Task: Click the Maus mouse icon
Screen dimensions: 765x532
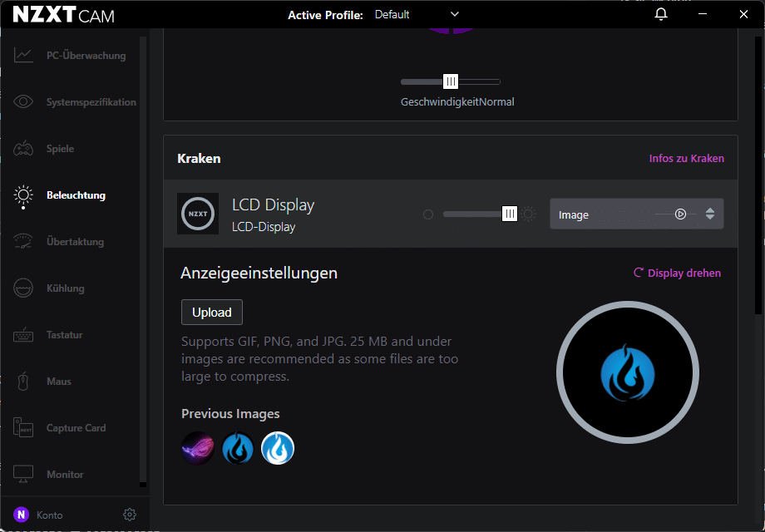Action: (x=23, y=382)
